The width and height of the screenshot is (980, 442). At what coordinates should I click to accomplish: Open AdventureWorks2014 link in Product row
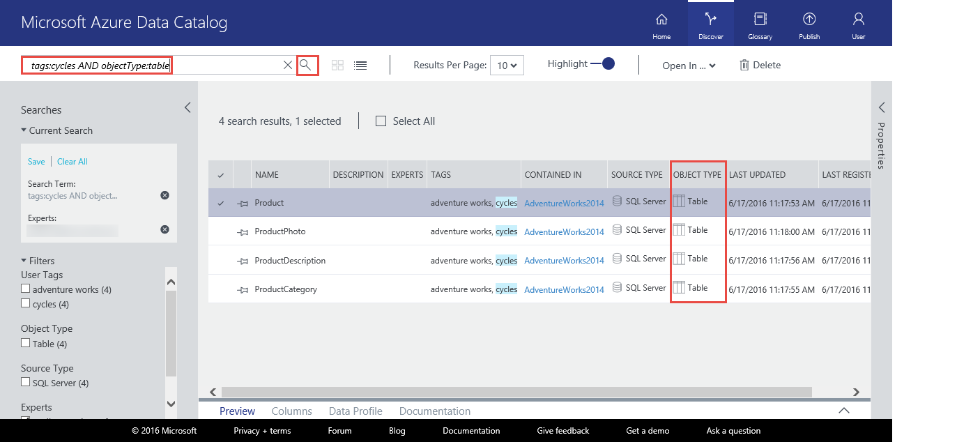tap(564, 204)
